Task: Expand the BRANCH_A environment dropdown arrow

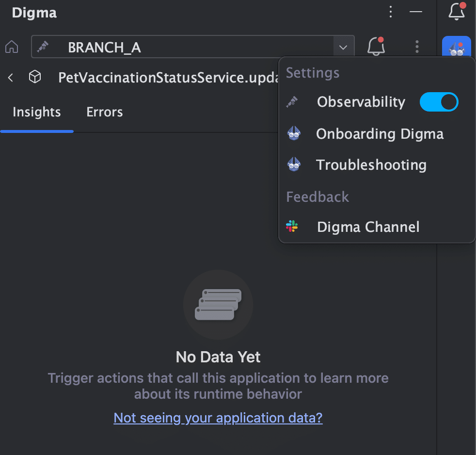Action: [343, 47]
